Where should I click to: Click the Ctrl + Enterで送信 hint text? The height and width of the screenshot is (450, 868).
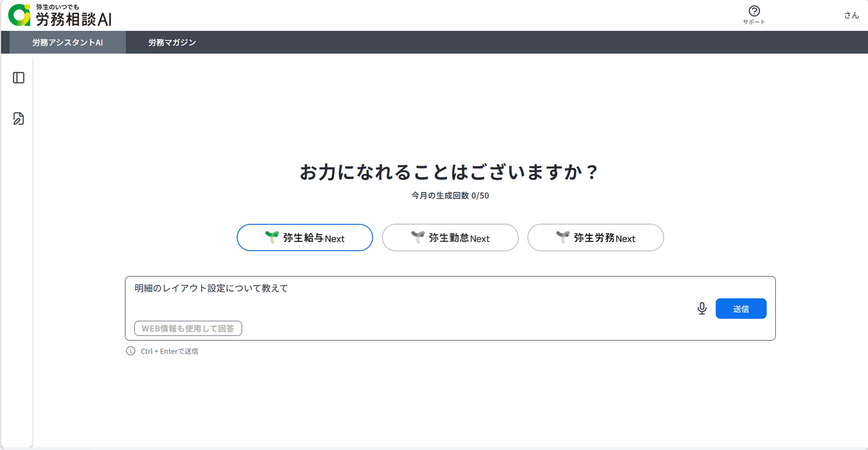(x=169, y=351)
